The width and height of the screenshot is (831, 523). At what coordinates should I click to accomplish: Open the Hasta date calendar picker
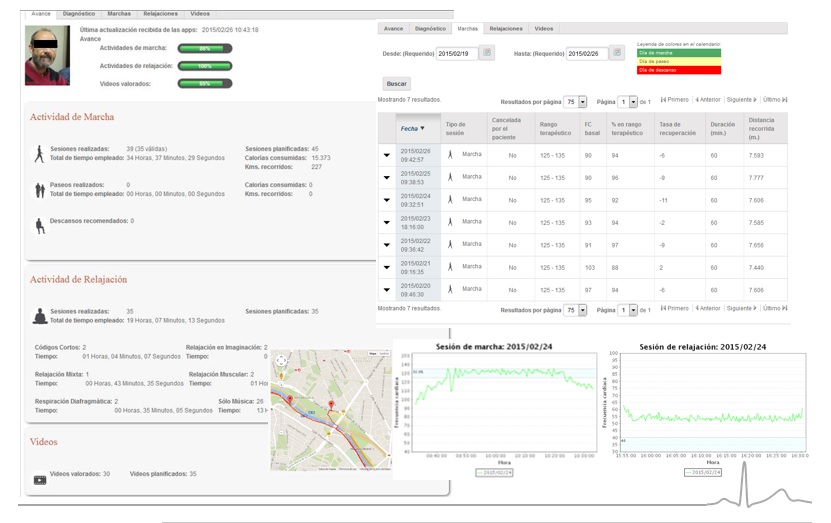(616, 53)
